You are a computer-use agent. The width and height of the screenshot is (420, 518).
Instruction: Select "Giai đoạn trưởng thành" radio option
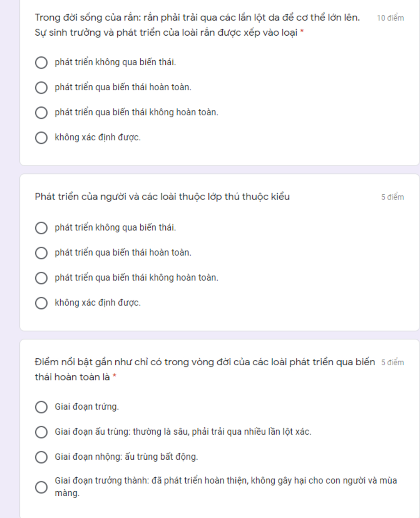pyautogui.click(x=41, y=487)
